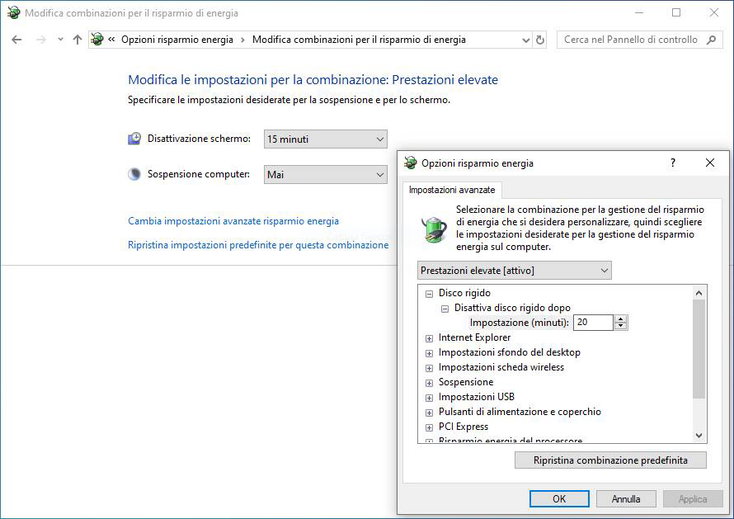
Task: Click '15 minuti' screen-off value
Action: click(288, 139)
